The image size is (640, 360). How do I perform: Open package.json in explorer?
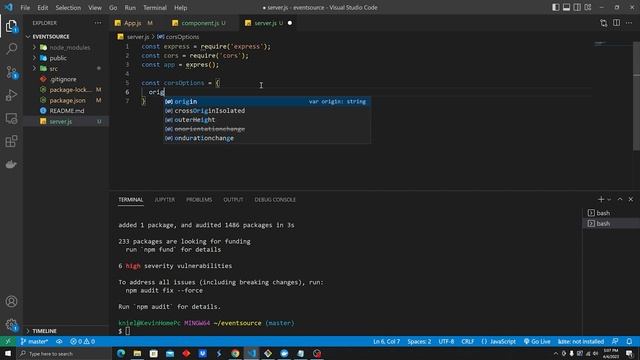pyautogui.click(x=67, y=100)
